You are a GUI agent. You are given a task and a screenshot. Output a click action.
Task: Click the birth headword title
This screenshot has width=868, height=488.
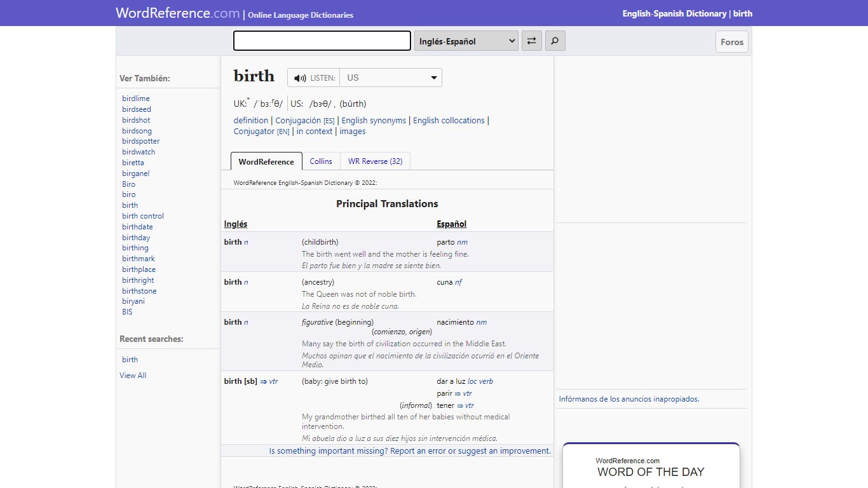click(254, 76)
